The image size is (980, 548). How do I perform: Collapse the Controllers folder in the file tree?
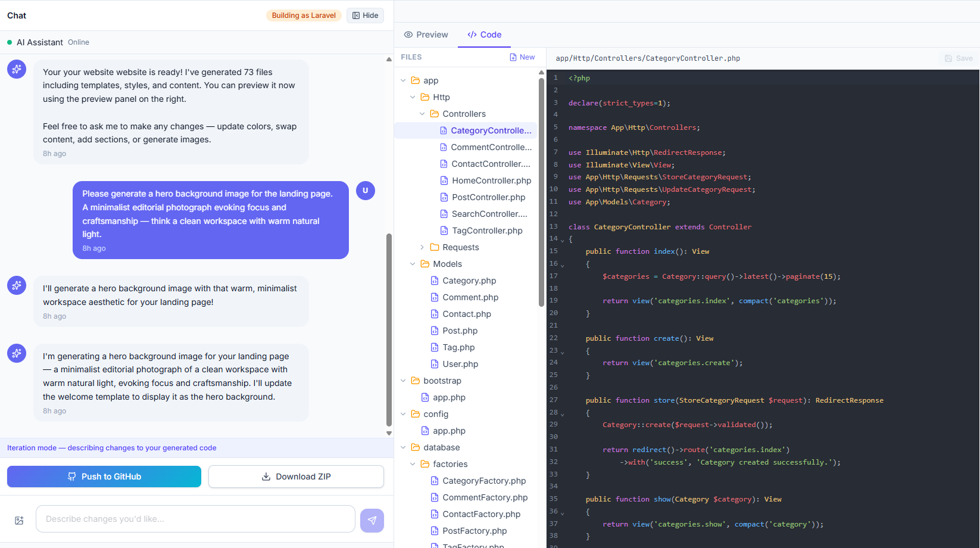[423, 113]
